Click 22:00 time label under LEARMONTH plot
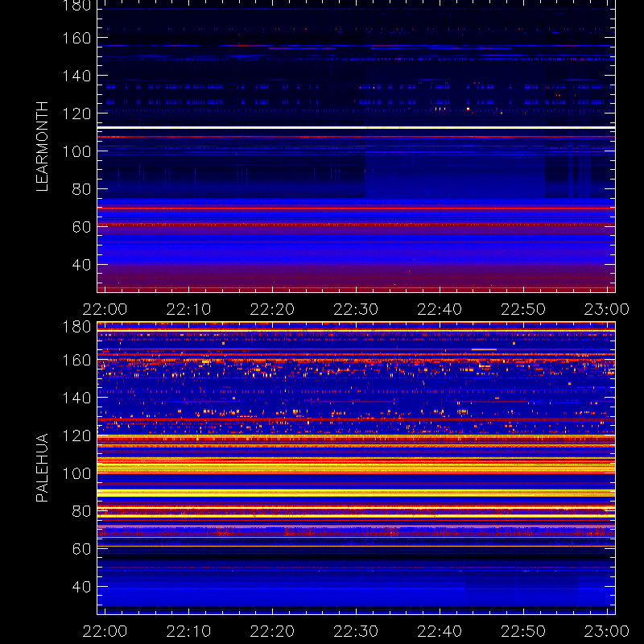 pyautogui.click(x=105, y=309)
